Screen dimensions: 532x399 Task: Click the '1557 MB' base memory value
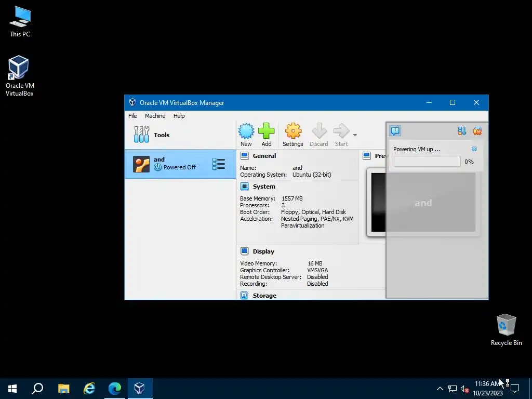[x=292, y=198]
